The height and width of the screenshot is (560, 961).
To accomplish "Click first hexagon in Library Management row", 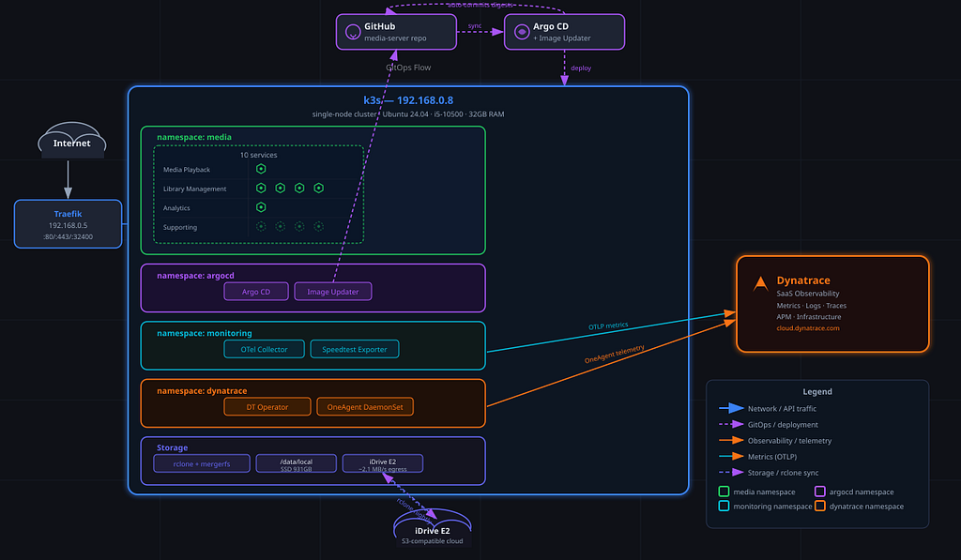I will coord(261,189).
